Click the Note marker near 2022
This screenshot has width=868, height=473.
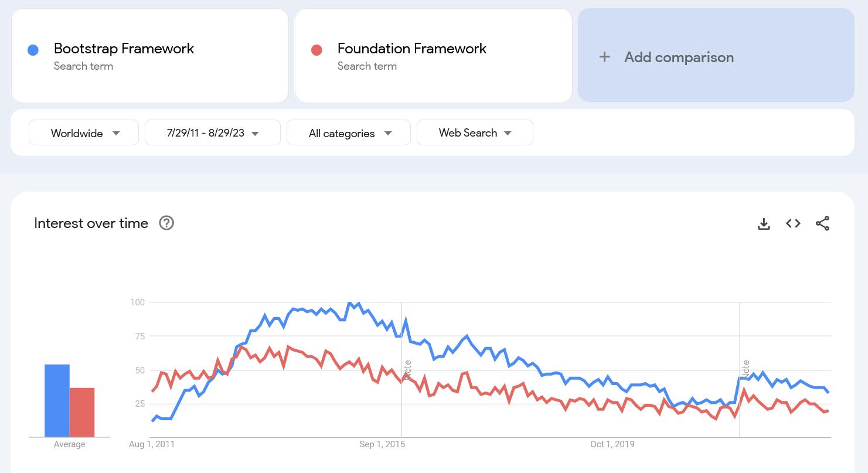coord(746,370)
